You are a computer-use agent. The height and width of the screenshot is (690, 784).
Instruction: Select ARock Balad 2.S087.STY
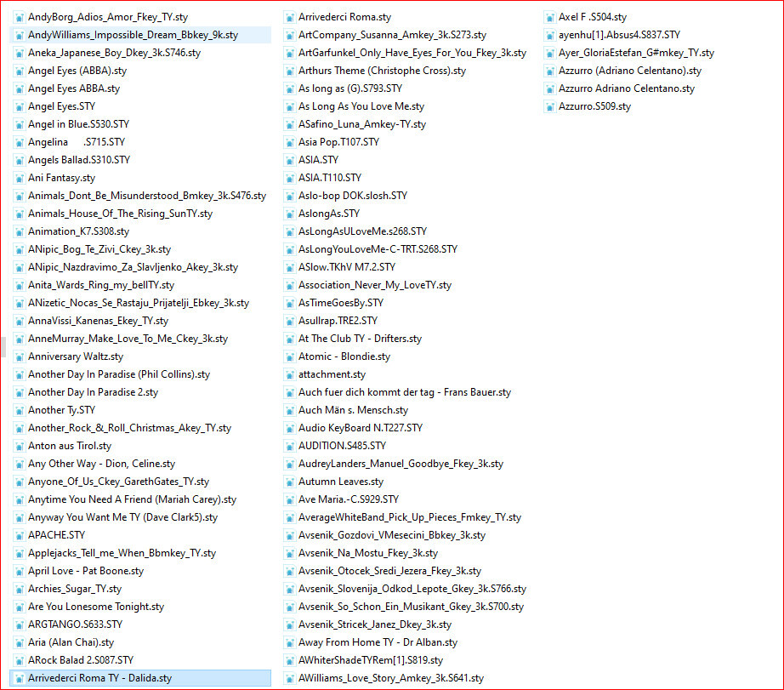pyautogui.click(x=81, y=660)
